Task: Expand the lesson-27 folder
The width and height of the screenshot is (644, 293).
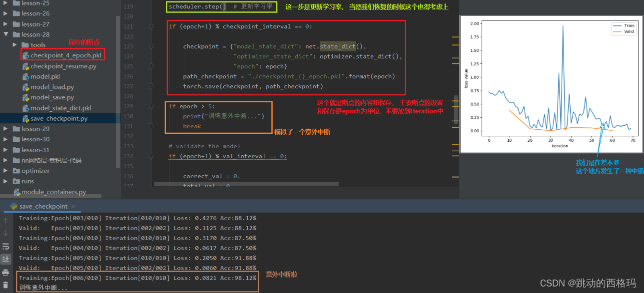Action: tap(5, 24)
